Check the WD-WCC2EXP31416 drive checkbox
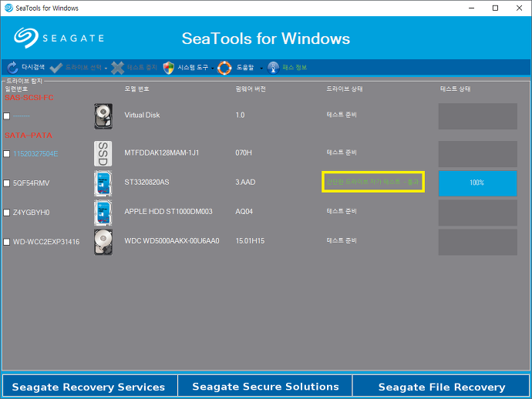532x399 pixels. click(7, 242)
